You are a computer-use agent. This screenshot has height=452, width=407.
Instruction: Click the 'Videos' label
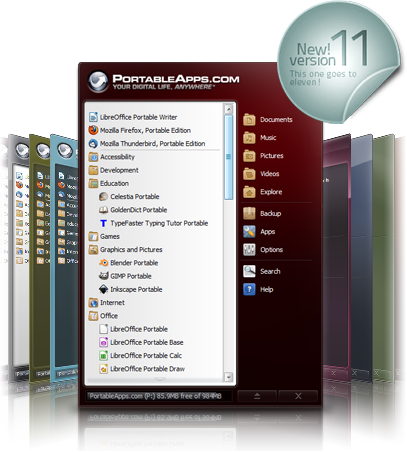coord(270,174)
